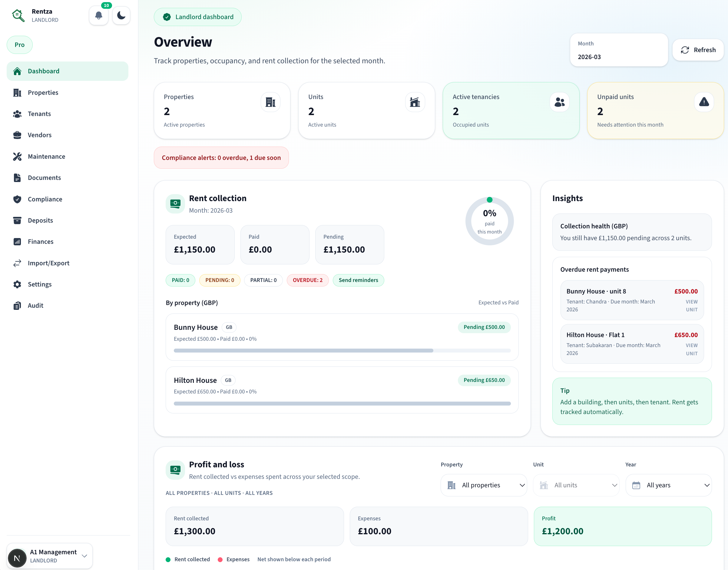This screenshot has height=570, width=728.
Task: Open the Deposits section
Action: pos(40,220)
